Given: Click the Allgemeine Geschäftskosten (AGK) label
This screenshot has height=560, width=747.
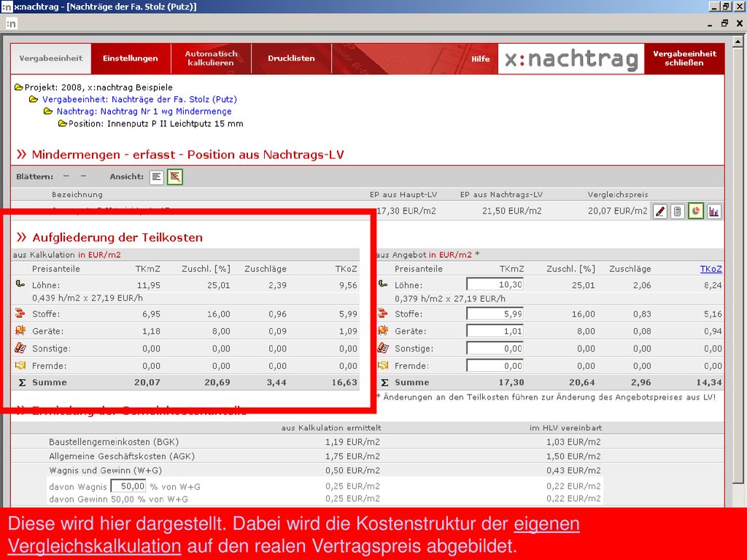Looking at the screenshot, I should 122,456.
